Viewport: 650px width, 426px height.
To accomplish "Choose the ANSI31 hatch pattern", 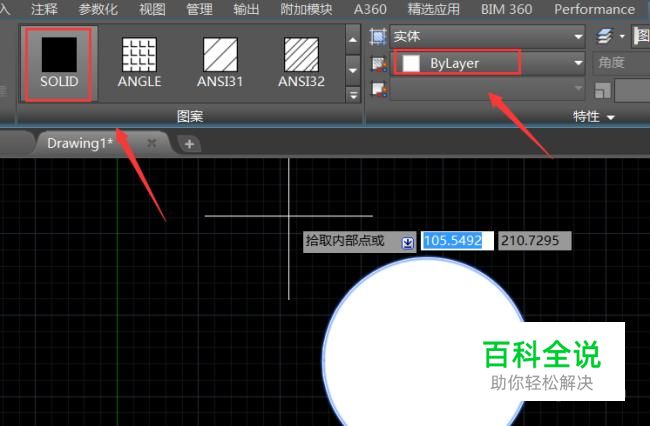I will point(220,63).
